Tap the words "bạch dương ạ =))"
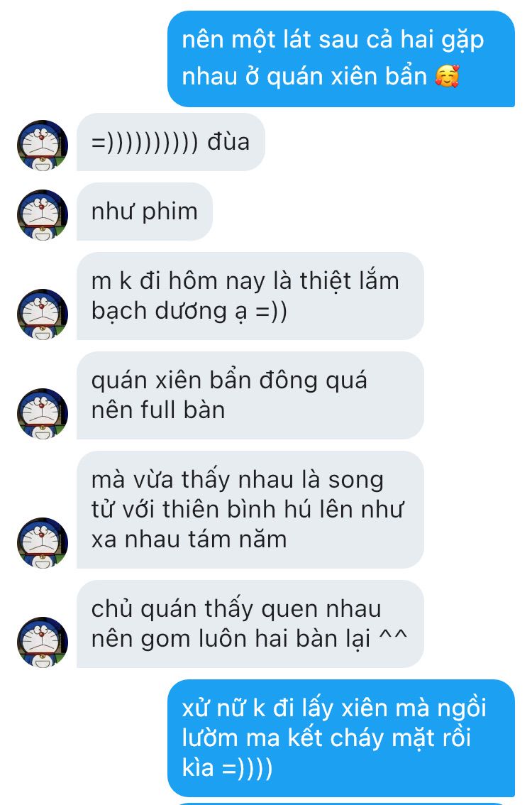This screenshot has width=532, height=805. pyautogui.click(x=189, y=311)
